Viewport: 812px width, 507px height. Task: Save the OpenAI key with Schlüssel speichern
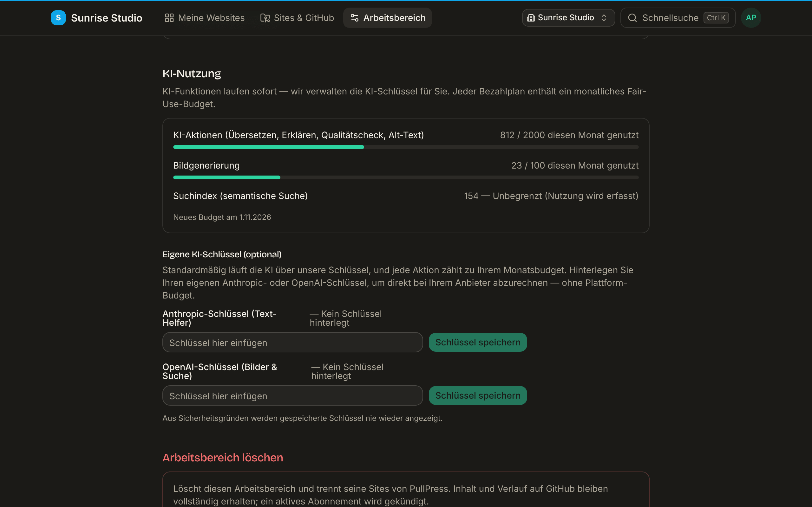(x=478, y=396)
